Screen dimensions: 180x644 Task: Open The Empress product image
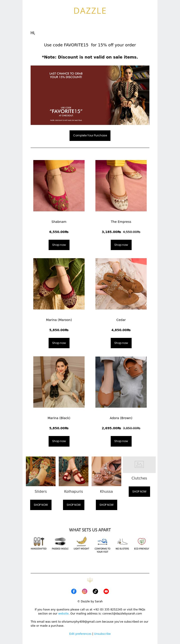coord(121,185)
